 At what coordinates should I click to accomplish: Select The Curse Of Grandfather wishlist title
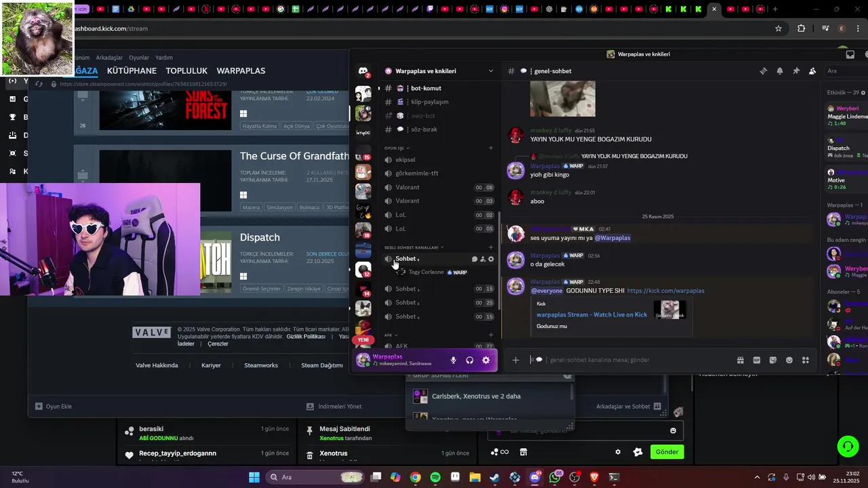[294, 156]
